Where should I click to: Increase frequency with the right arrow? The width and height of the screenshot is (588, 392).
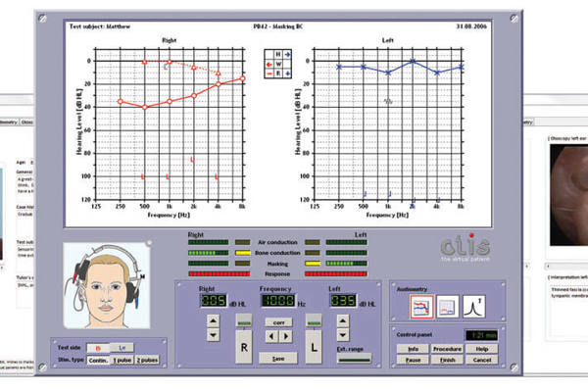[x=285, y=336]
